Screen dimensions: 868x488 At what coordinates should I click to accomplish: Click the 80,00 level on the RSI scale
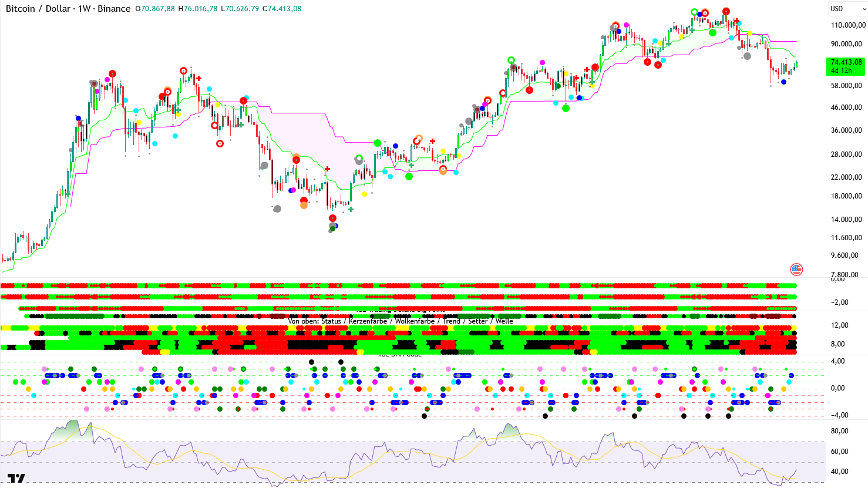pos(840,431)
